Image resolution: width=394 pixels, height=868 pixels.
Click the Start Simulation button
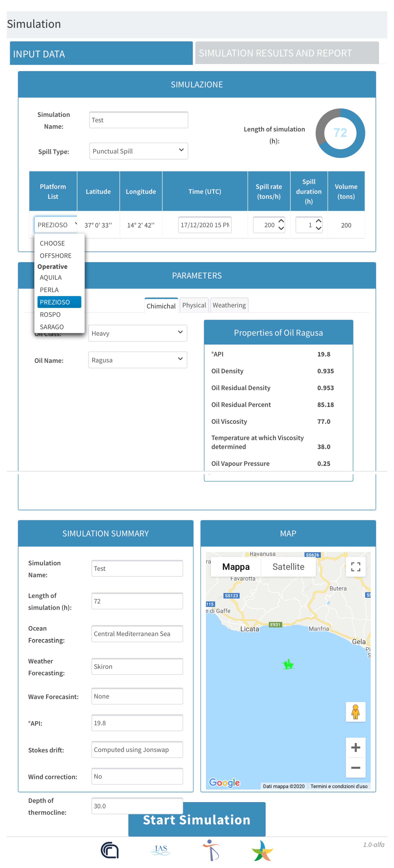[197, 819]
